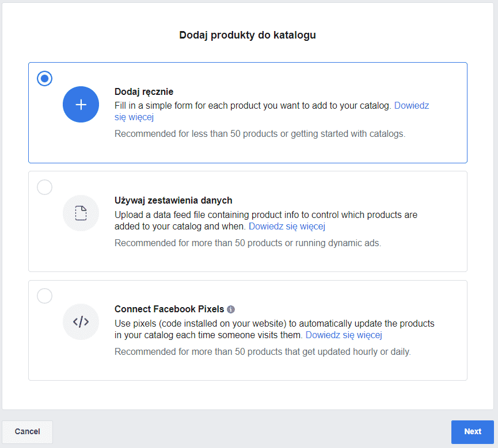
Task: Click the info icon next to Connect Facebook Pixels
Action: point(231,309)
